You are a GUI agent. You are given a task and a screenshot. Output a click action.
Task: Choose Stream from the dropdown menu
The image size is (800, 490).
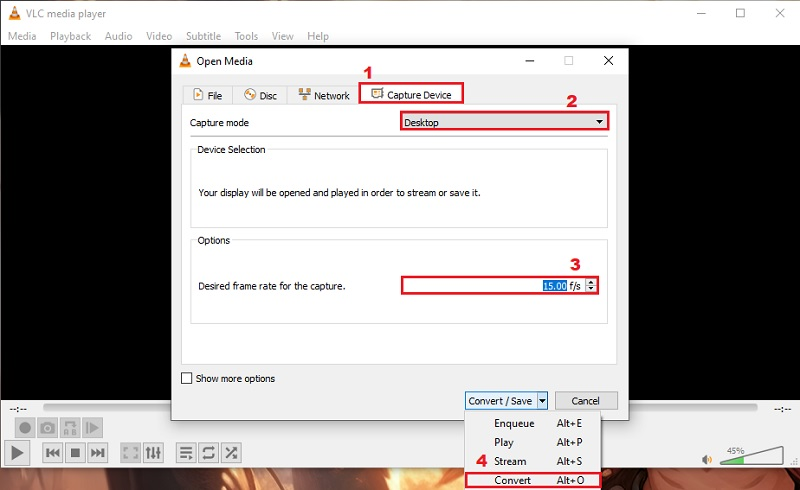[533, 461]
